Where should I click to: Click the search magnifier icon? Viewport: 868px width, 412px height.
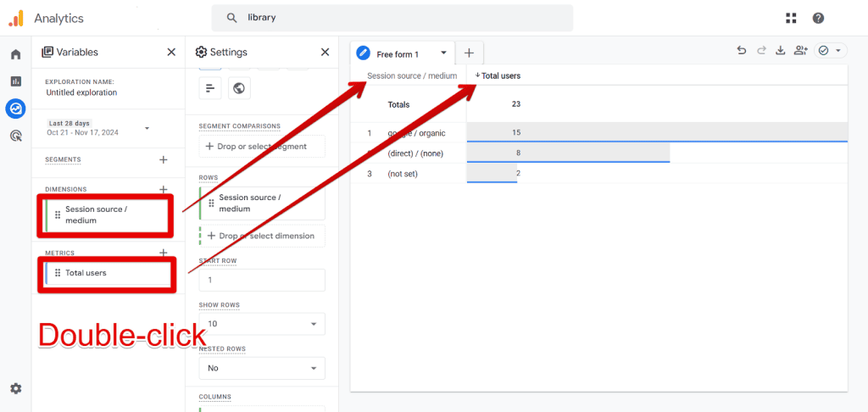pyautogui.click(x=232, y=18)
